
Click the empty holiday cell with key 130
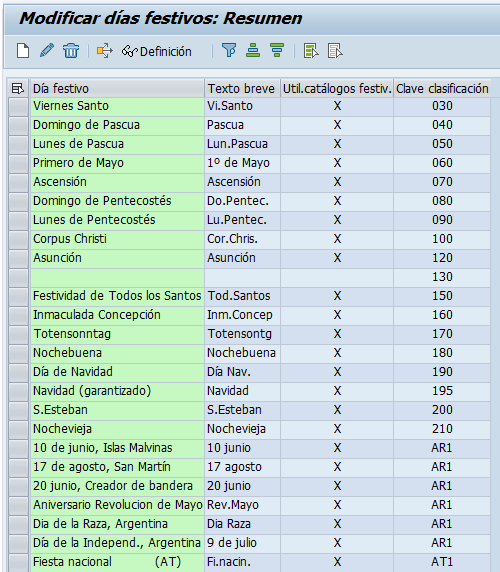click(x=117, y=277)
